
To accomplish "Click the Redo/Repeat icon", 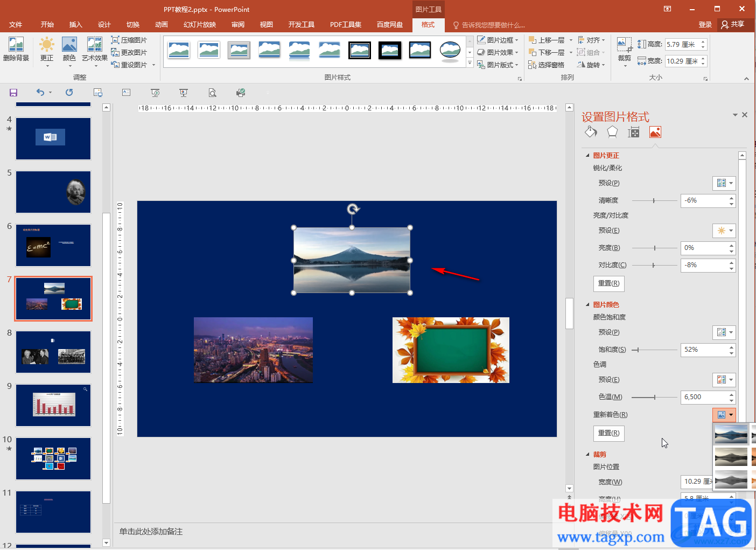I will click(x=69, y=93).
